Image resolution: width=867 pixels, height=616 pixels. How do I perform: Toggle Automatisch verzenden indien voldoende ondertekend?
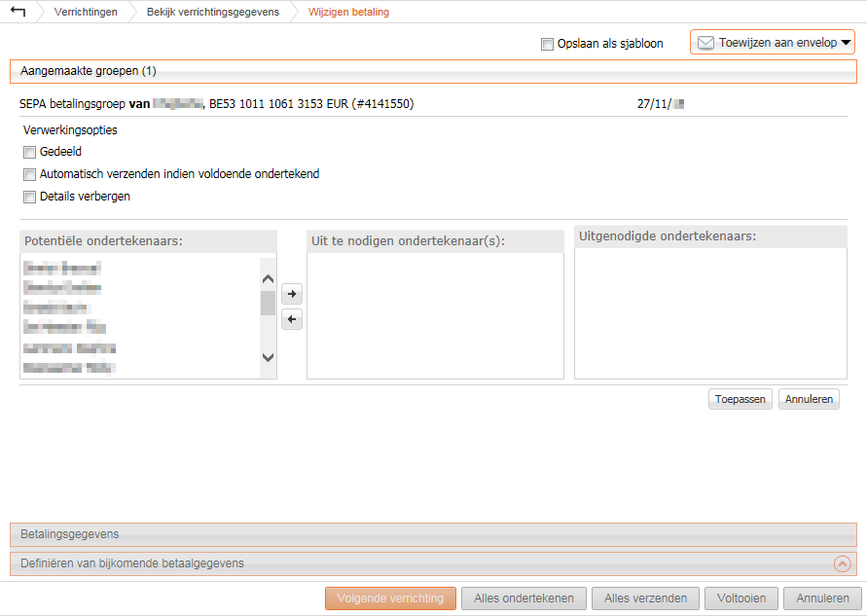(29, 174)
